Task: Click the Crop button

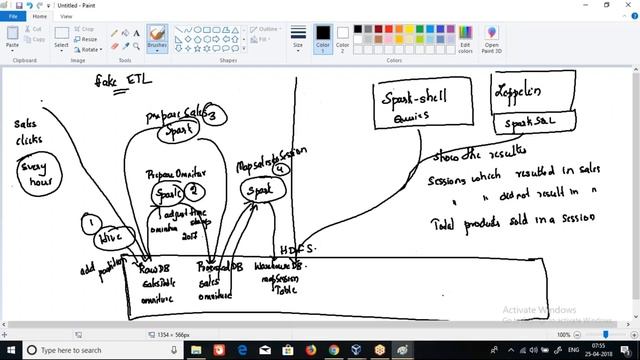Action: [84, 29]
